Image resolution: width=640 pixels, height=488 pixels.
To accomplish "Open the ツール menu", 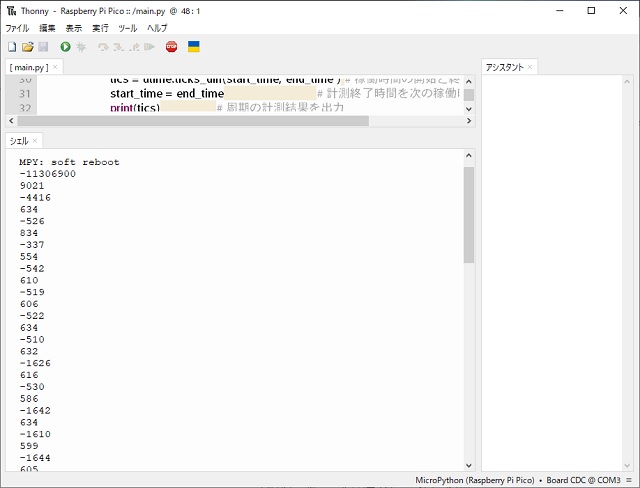I will pos(127,29).
